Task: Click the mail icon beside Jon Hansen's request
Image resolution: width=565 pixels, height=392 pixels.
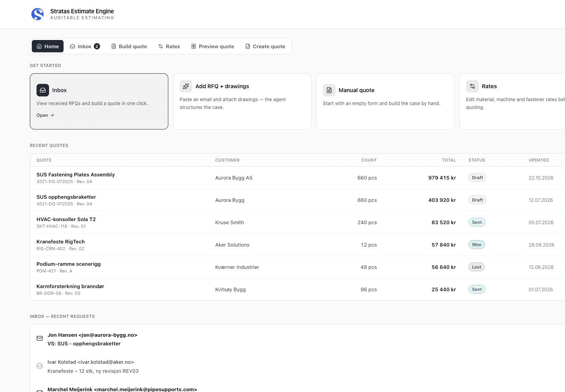Action: pyautogui.click(x=40, y=338)
